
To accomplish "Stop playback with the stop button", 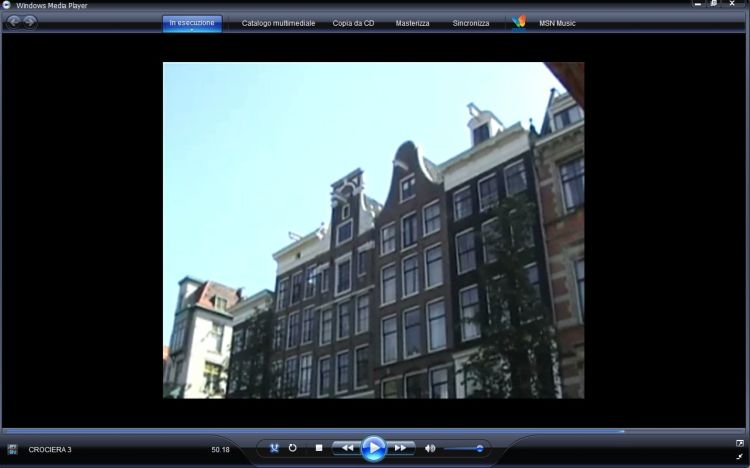I will coord(319,448).
